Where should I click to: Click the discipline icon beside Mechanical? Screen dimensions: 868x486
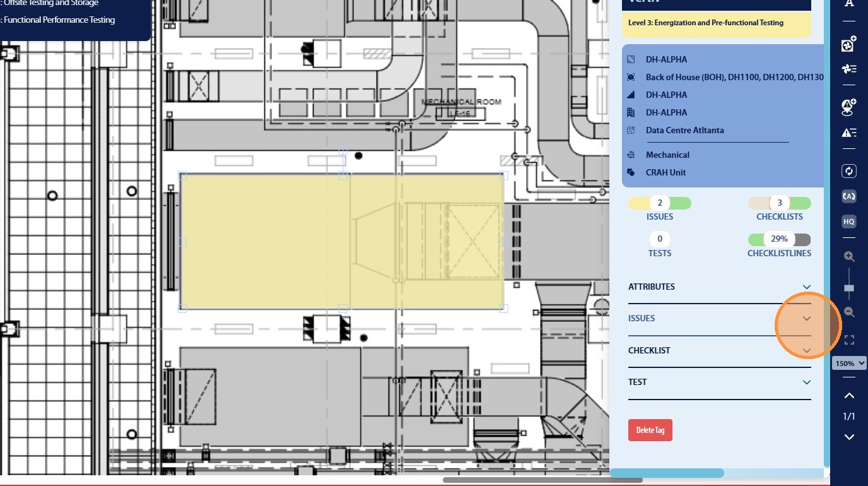pos(631,155)
